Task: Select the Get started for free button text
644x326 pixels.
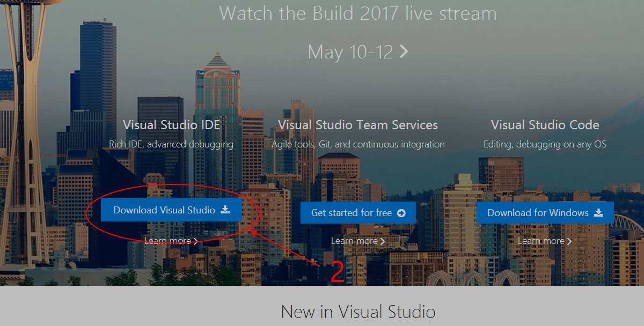Action: click(x=352, y=213)
